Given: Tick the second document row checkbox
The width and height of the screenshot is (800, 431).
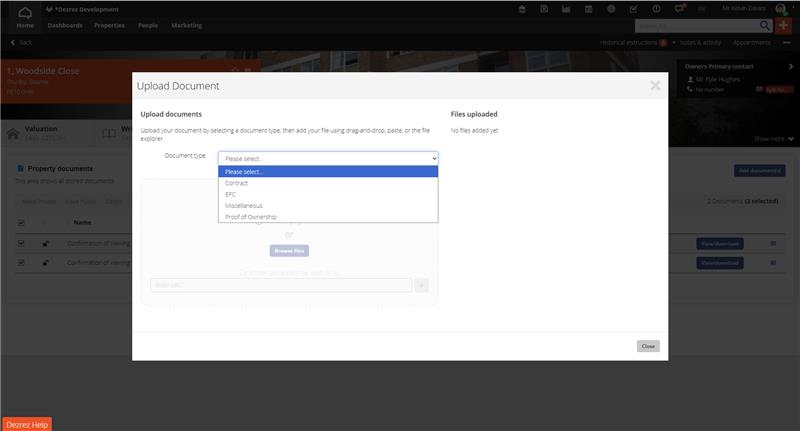Looking at the screenshot, I should pos(21,262).
